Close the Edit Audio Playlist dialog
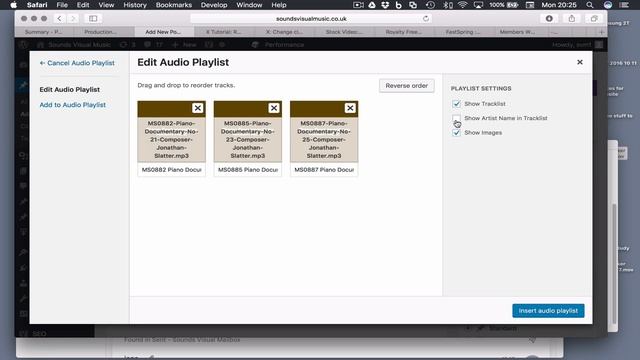Viewport: 640px width, 360px height. [x=580, y=62]
